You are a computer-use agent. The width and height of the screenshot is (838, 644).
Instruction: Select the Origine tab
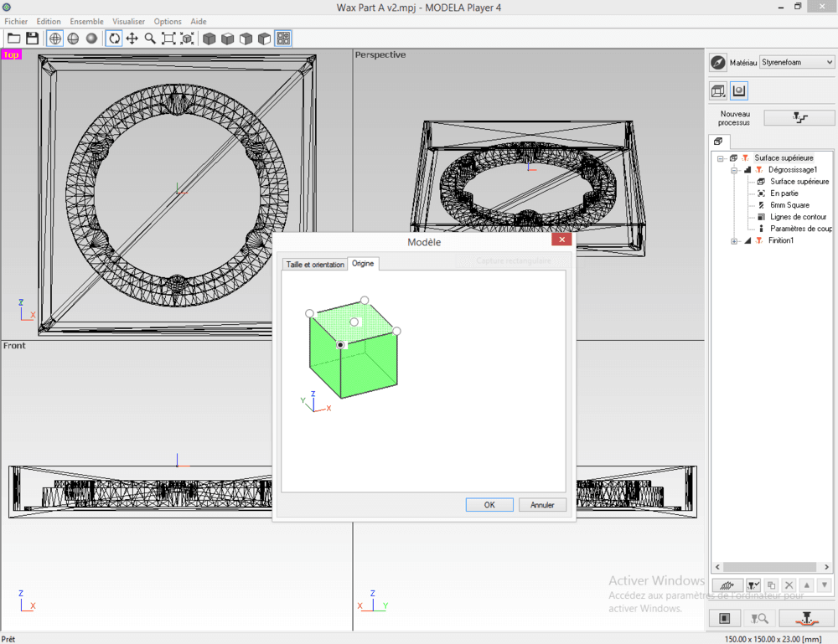363,264
